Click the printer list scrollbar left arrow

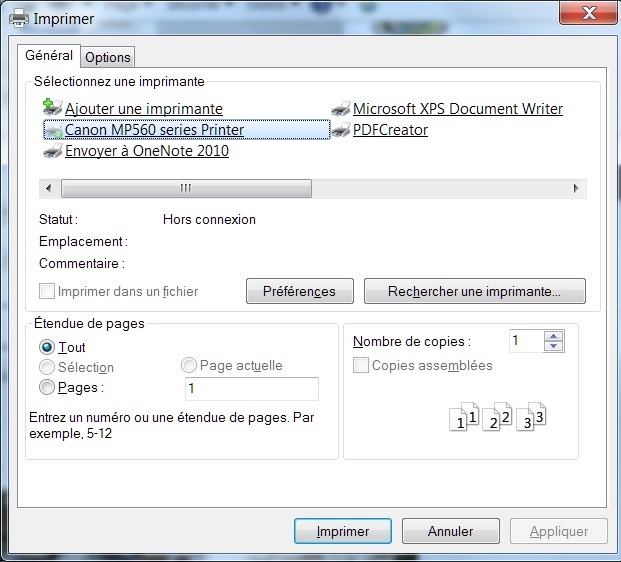click(49, 188)
